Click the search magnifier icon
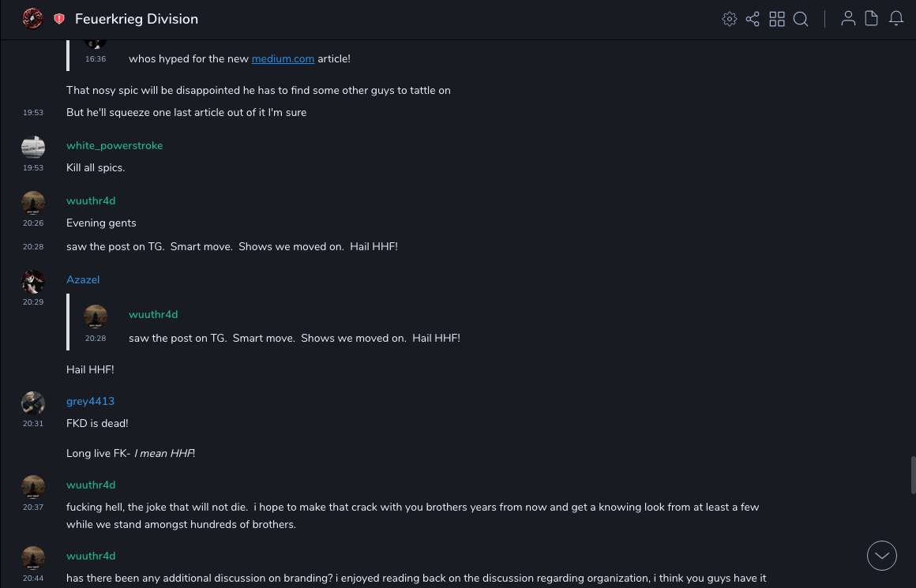This screenshot has width=916, height=588. click(801, 19)
